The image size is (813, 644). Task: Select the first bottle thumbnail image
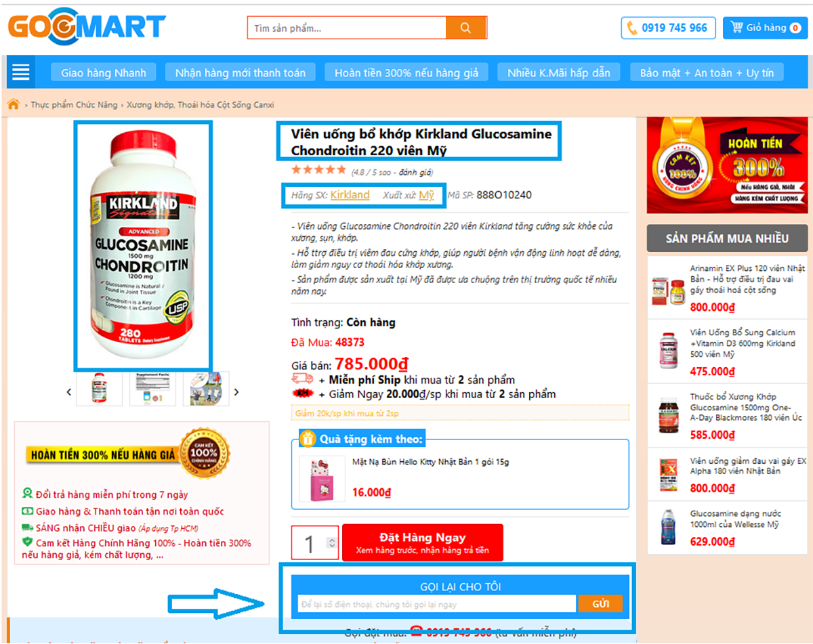point(99,389)
